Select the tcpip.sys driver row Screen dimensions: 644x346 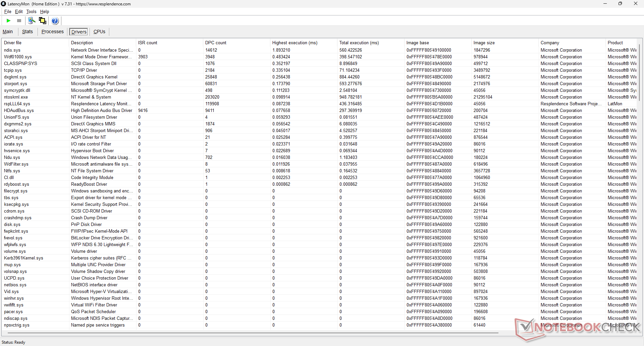(x=319, y=70)
